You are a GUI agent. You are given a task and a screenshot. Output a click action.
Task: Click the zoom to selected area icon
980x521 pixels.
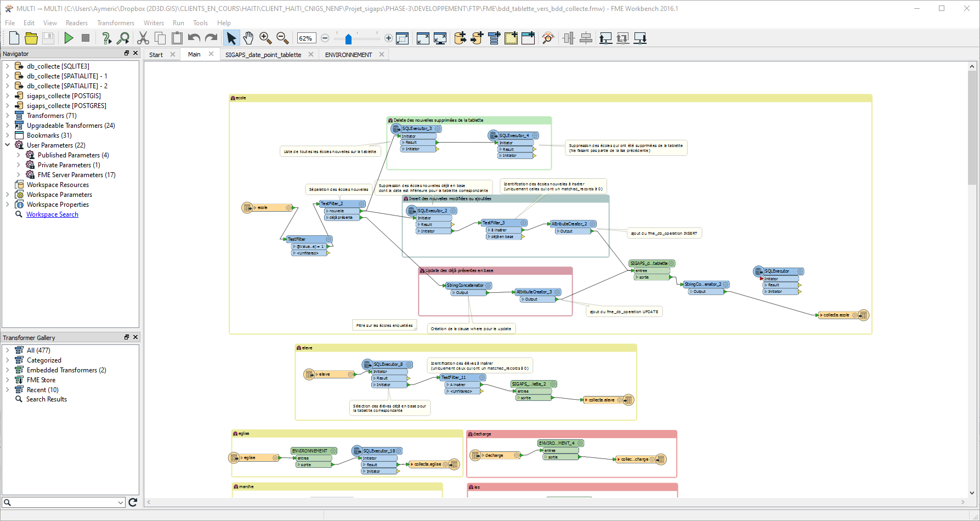403,38
